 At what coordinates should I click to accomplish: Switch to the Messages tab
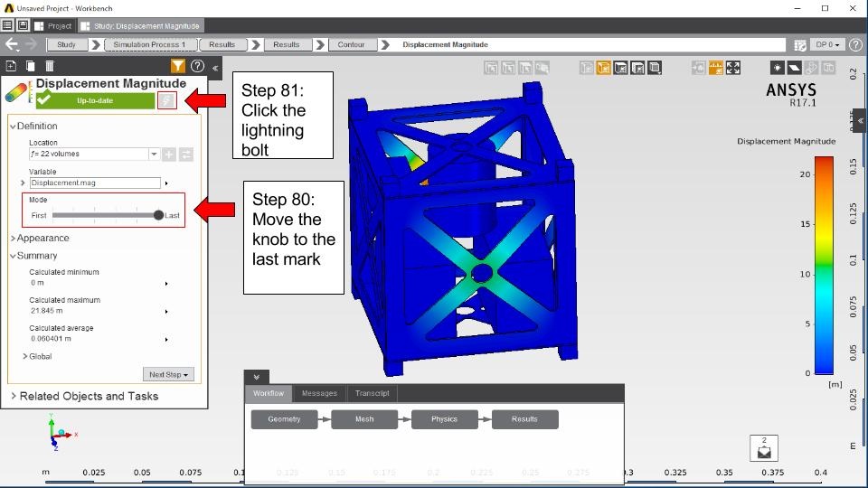319,393
